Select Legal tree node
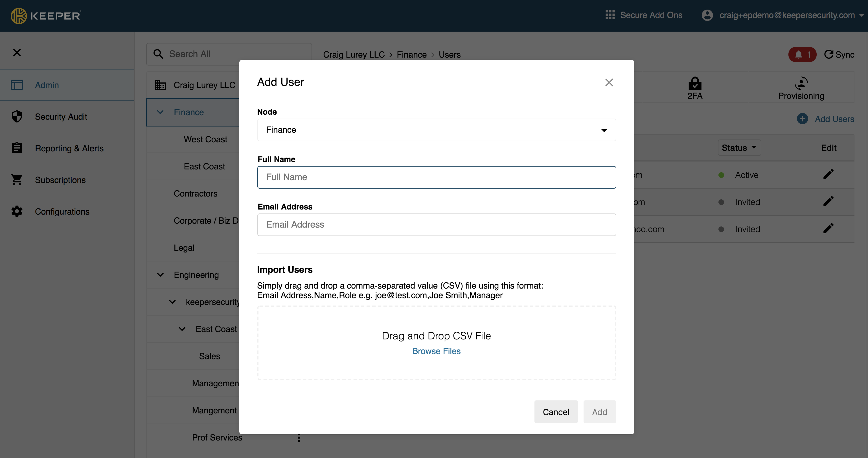The width and height of the screenshot is (868, 458). 184,248
